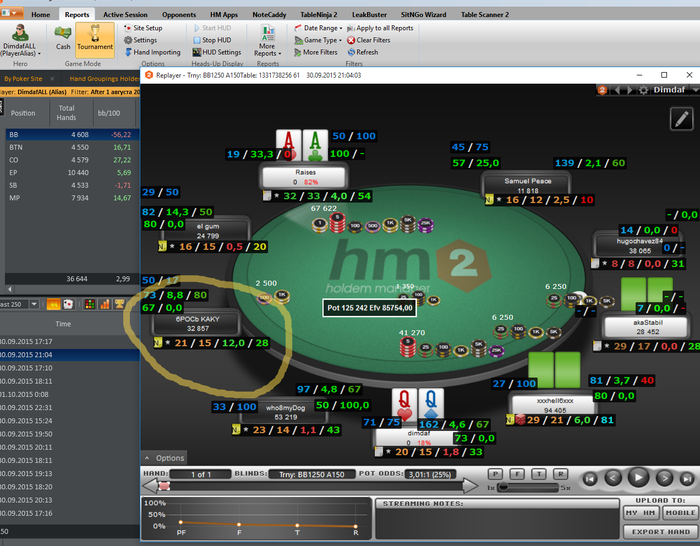Open the LeakBuster tab

(x=369, y=15)
